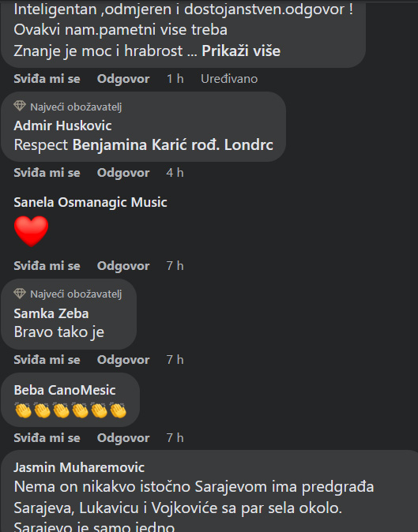Screen dimensions: 418x532
Task: Open Samka Zeba's profile
Action: 51,313
